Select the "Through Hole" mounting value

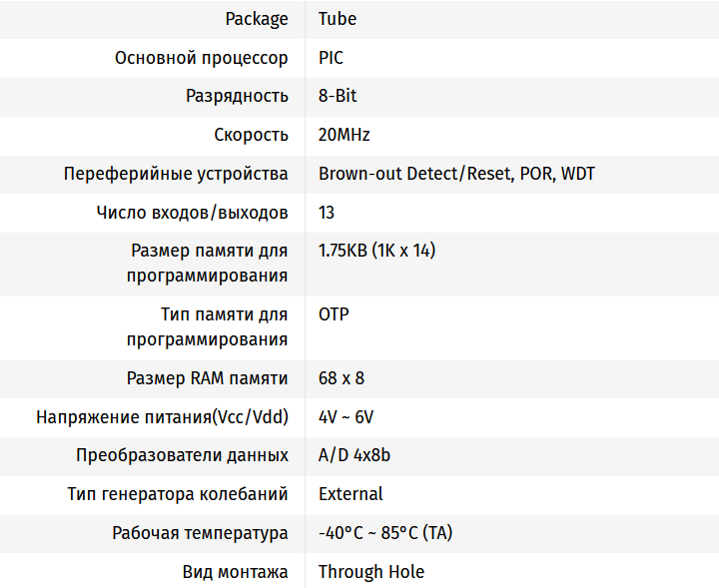click(x=371, y=572)
